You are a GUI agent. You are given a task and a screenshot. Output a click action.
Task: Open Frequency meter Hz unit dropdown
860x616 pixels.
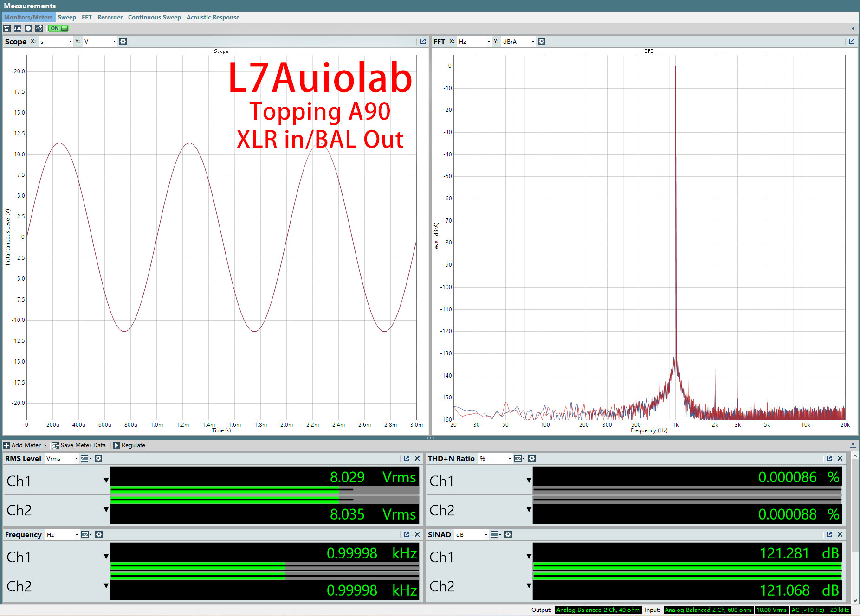click(x=62, y=534)
